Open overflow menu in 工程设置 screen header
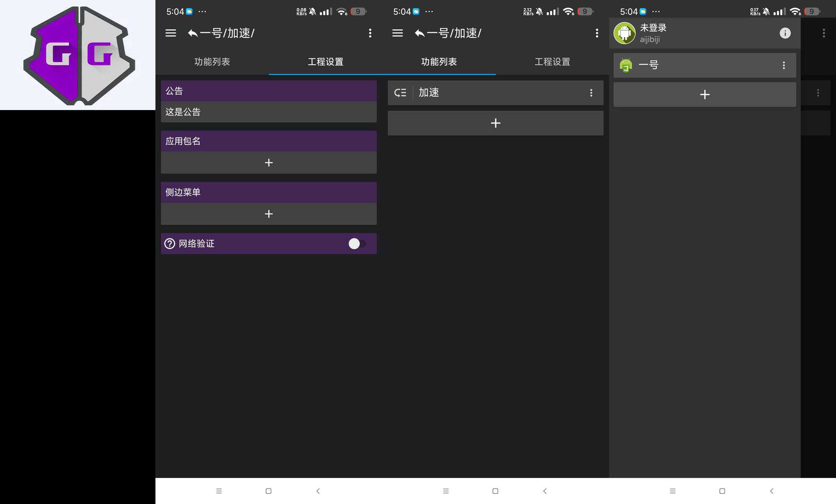The width and height of the screenshot is (836, 504). point(370,33)
